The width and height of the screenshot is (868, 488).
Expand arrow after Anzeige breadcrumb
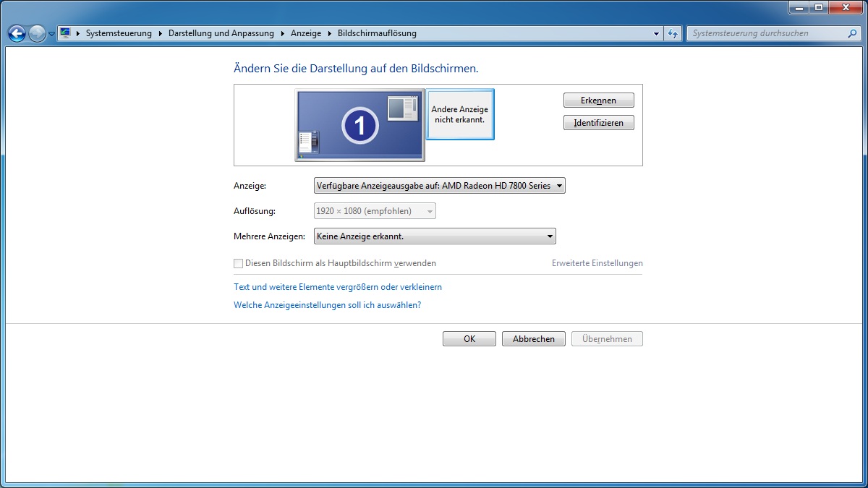coord(329,33)
